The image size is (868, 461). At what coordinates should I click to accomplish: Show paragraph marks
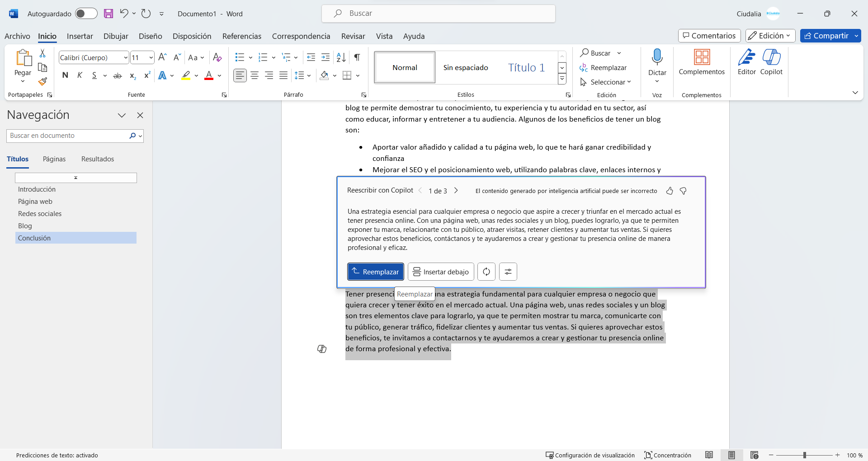[x=357, y=57]
